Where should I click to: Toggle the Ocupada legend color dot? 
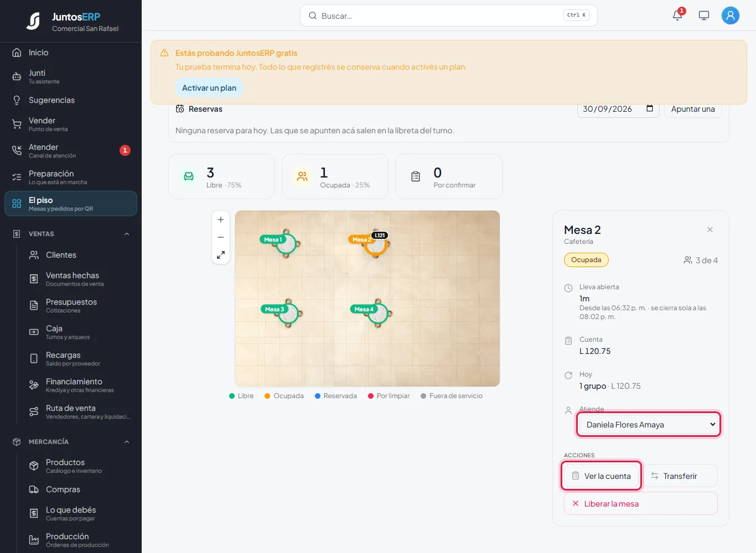point(267,396)
